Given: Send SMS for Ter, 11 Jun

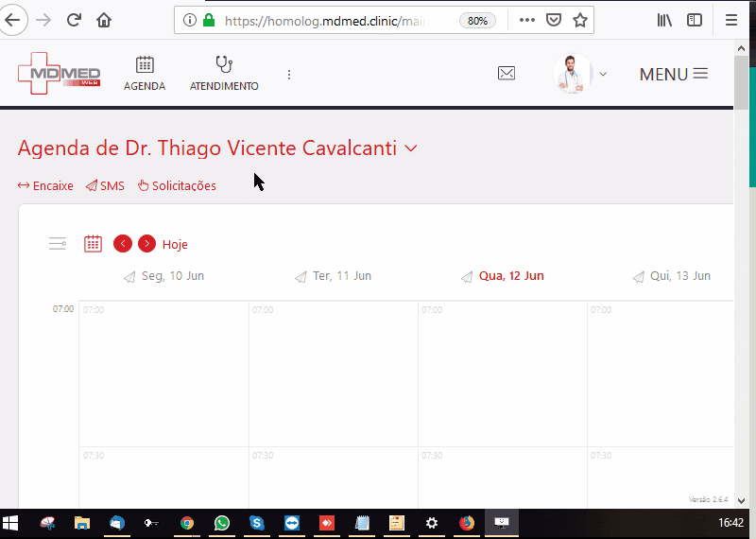Looking at the screenshot, I should [x=301, y=277].
